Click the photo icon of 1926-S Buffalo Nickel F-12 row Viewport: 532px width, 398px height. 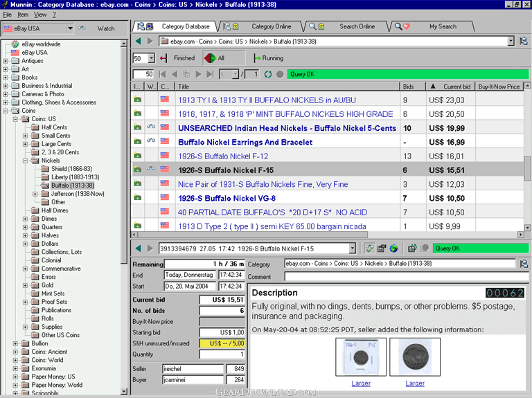pyautogui.click(x=137, y=156)
